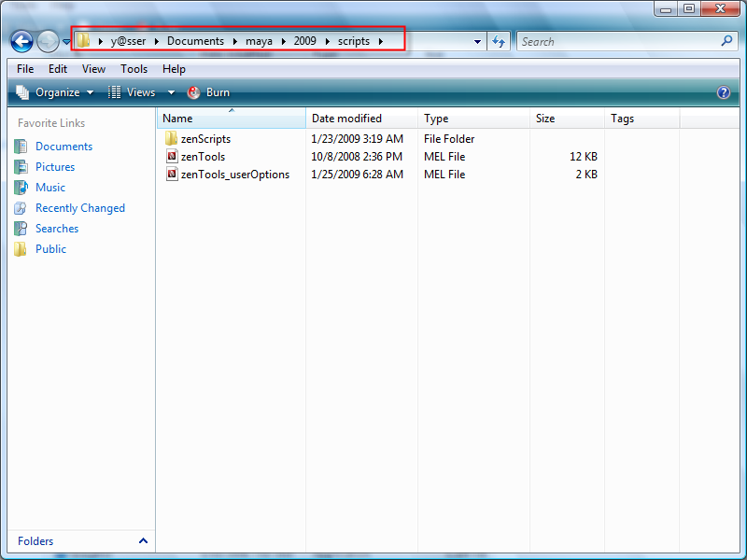Select the zenTools MEL file icon
Screen dimensions: 747x560
(172, 156)
